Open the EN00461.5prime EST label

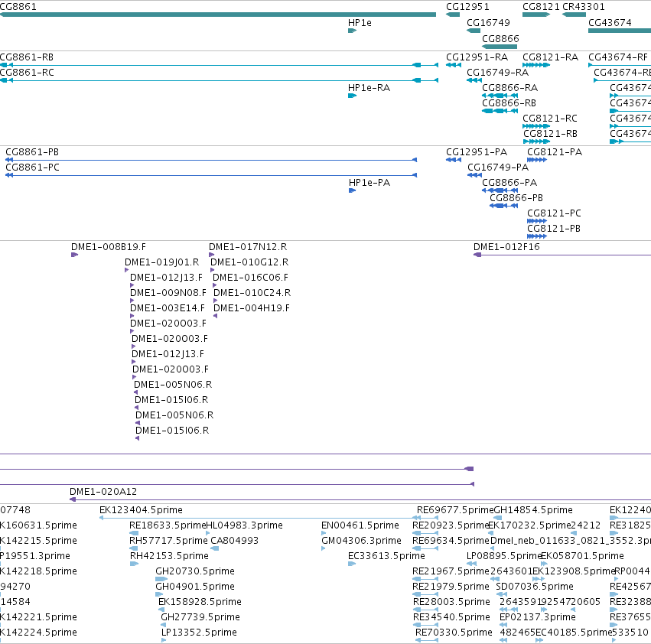360,525
